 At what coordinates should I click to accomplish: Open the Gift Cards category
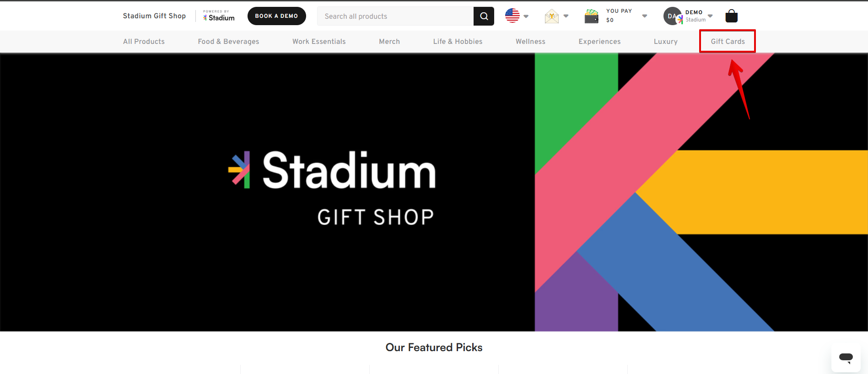coord(728,42)
